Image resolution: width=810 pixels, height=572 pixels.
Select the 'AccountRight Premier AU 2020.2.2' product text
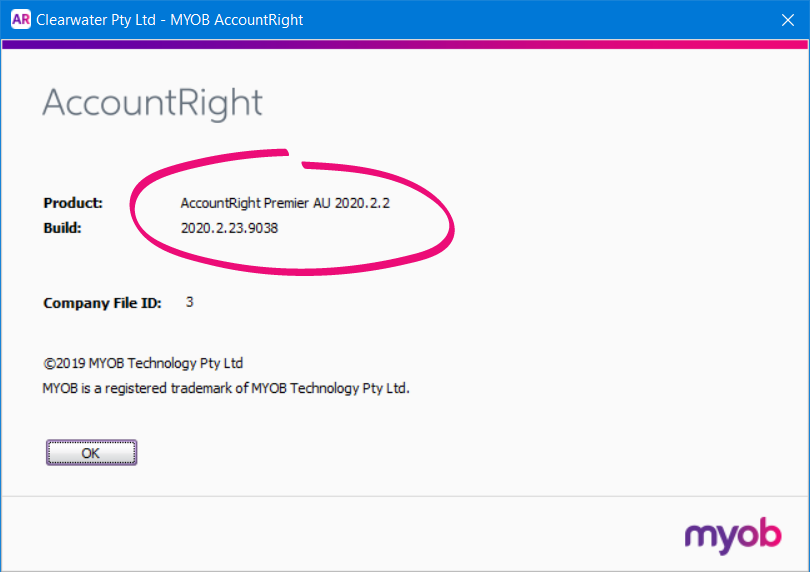(285, 203)
